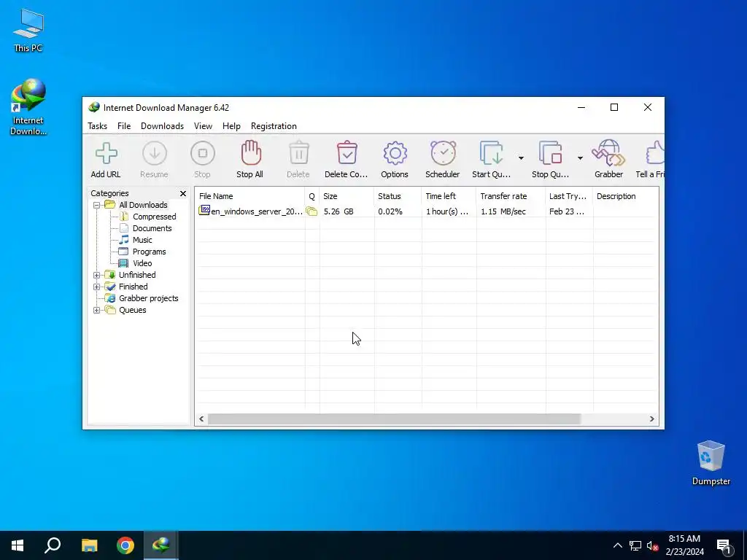
Task: Open the Registration menu
Action: coord(274,126)
